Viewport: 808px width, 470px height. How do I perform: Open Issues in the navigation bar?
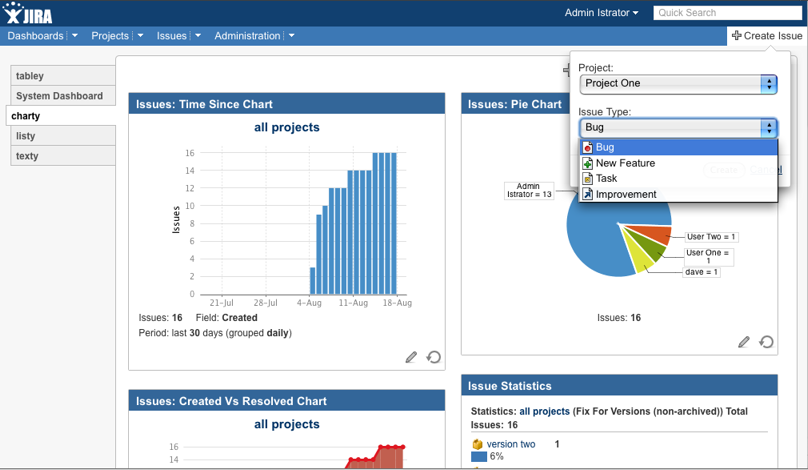(x=172, y=36)
